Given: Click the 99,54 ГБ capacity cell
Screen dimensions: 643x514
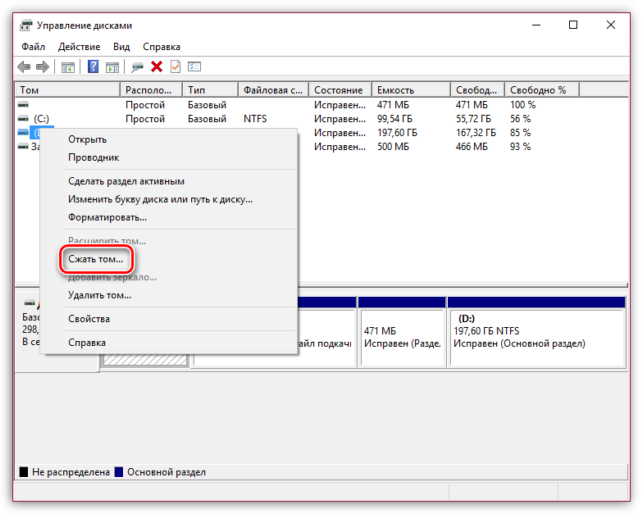Looking at the screenshot, I should coord(395,119).
